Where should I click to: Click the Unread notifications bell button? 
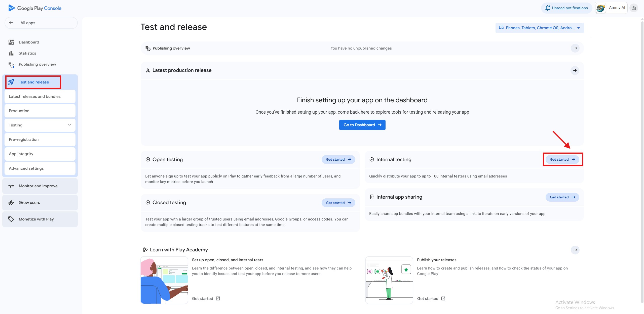566,8
